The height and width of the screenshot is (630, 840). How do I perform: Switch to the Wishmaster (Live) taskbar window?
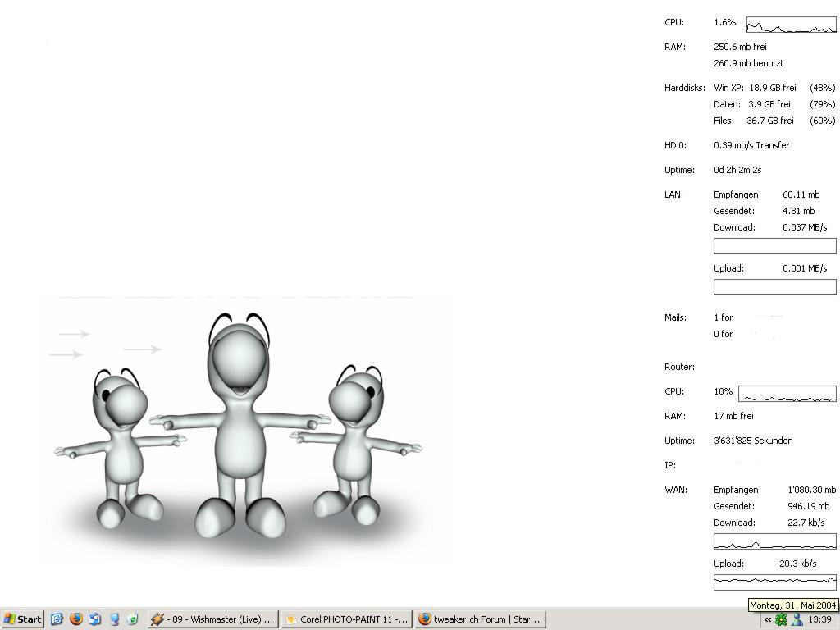click(x=213, y=619)
